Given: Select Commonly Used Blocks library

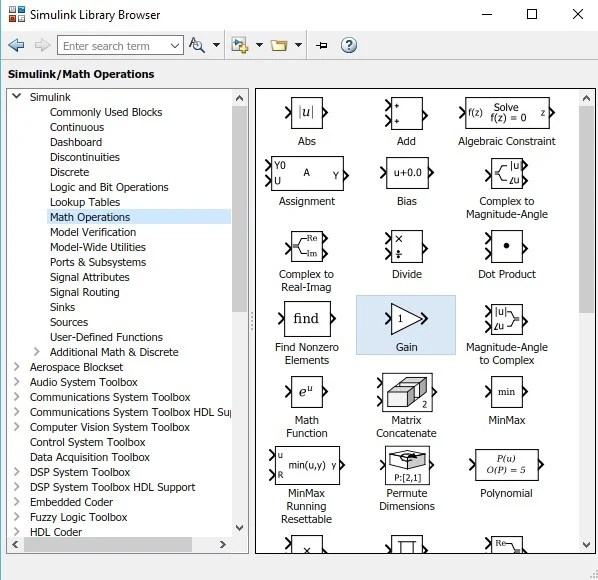Looking at the screenshot, I should tap(106, 112).
